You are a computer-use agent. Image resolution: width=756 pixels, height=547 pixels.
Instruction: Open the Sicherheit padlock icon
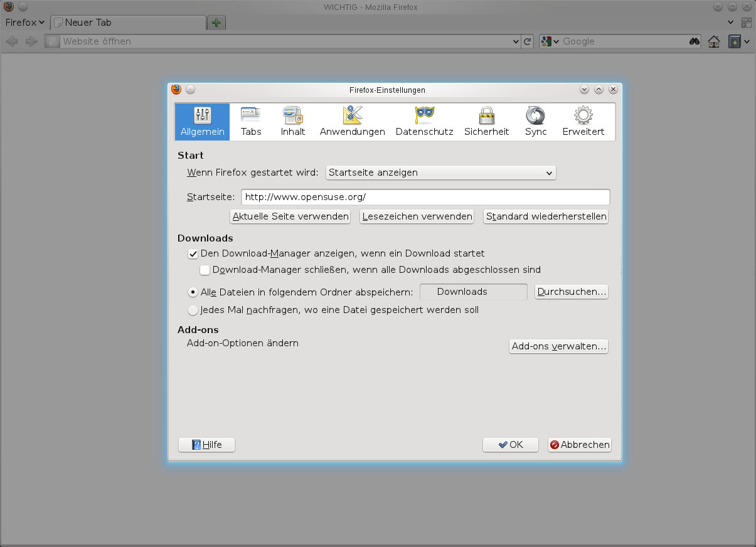(x=486, y=120)
